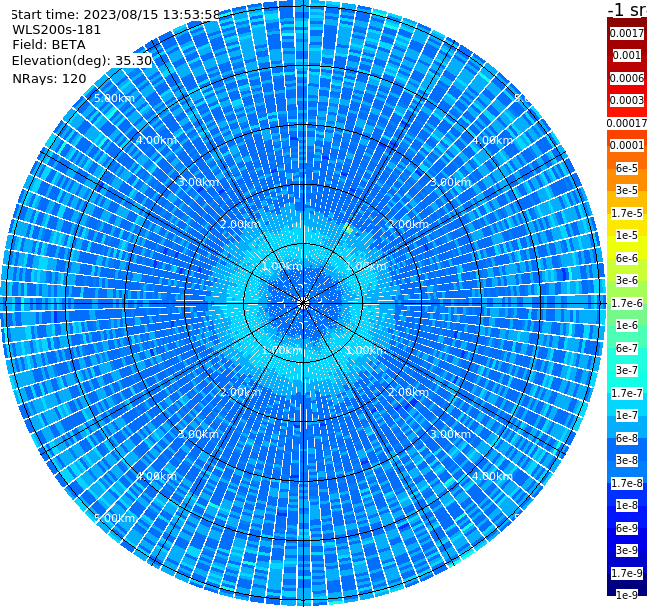Click the 3e-9 colorbar tick label
Screen dimensions: 647x607
pos(627,550)
